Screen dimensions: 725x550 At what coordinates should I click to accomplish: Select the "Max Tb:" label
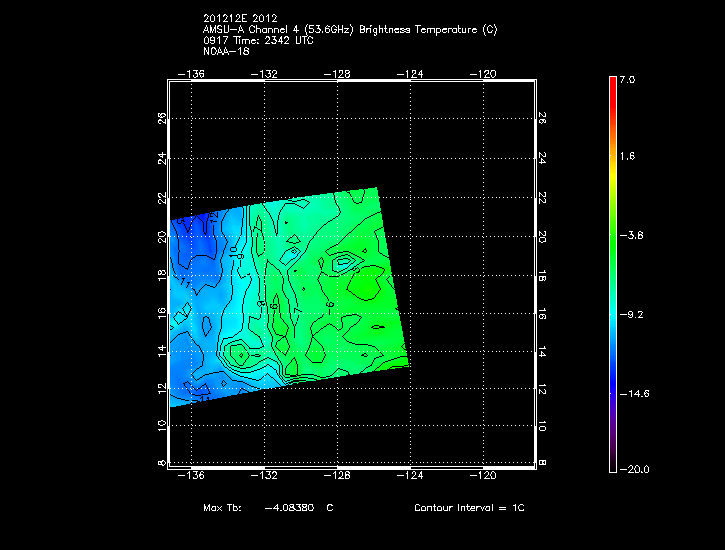coord(222,508)
